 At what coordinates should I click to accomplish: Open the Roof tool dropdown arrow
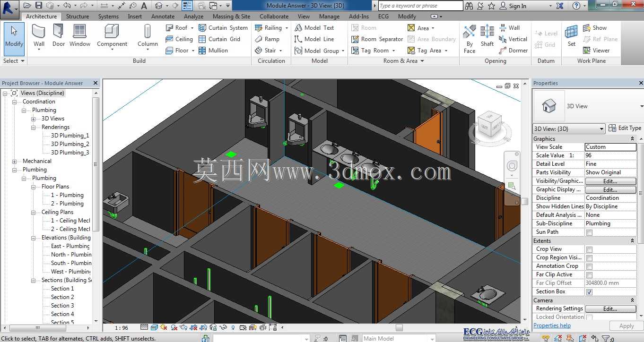click(192, 28)
